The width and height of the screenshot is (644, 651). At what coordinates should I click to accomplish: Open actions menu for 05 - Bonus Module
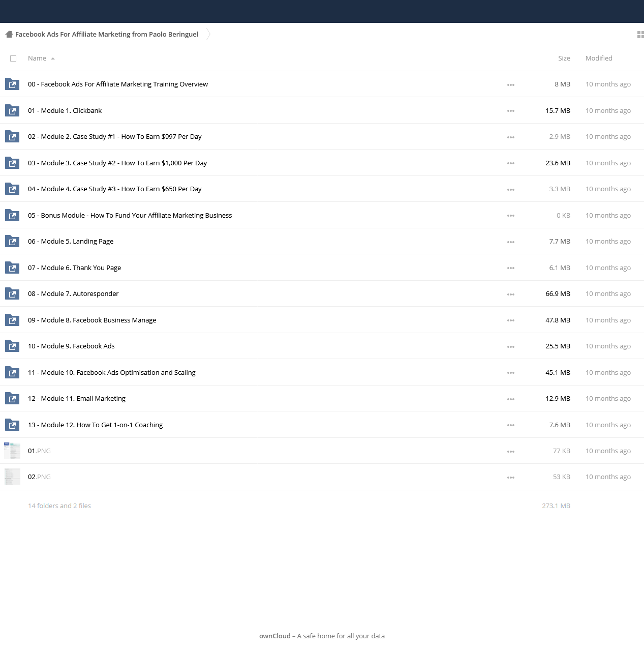point(511,216)
